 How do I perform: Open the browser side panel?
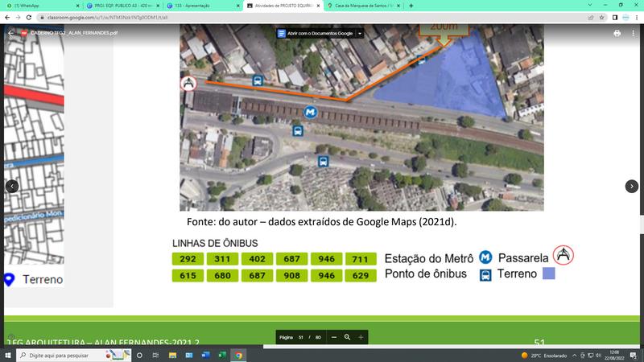point(615,17)
